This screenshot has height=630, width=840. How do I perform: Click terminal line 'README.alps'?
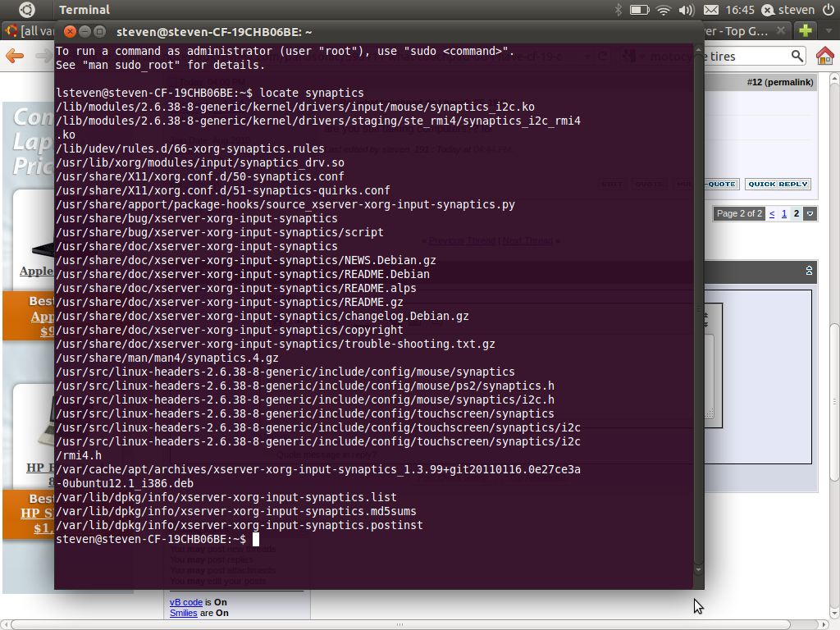point(236,288)
